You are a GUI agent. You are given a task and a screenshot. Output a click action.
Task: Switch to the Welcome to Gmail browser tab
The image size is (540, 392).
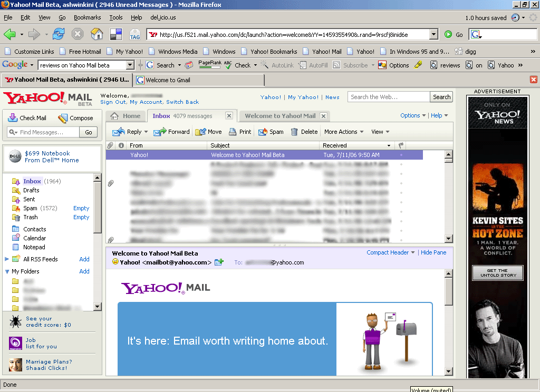[x=198, y=80]
